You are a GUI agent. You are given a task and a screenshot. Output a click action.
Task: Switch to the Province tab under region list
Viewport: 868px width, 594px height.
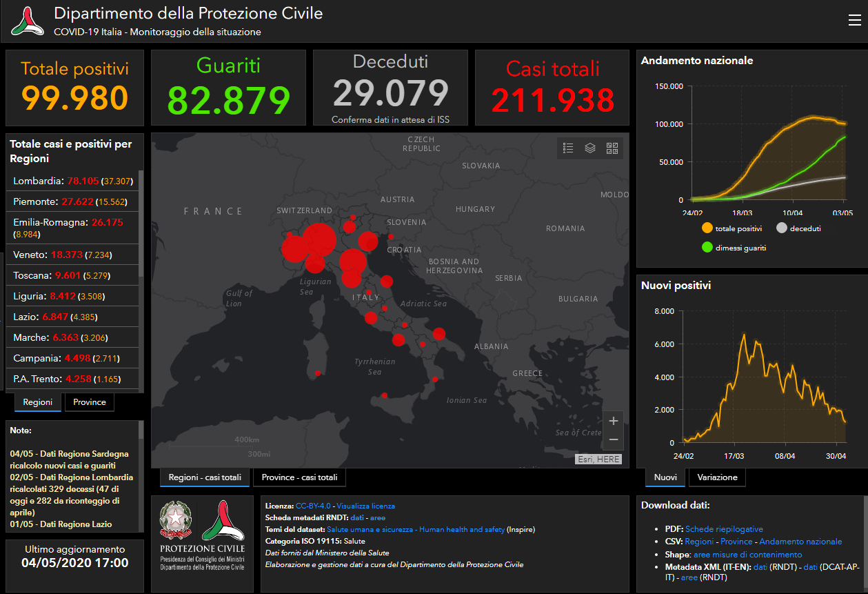click(x=90, y=402)
